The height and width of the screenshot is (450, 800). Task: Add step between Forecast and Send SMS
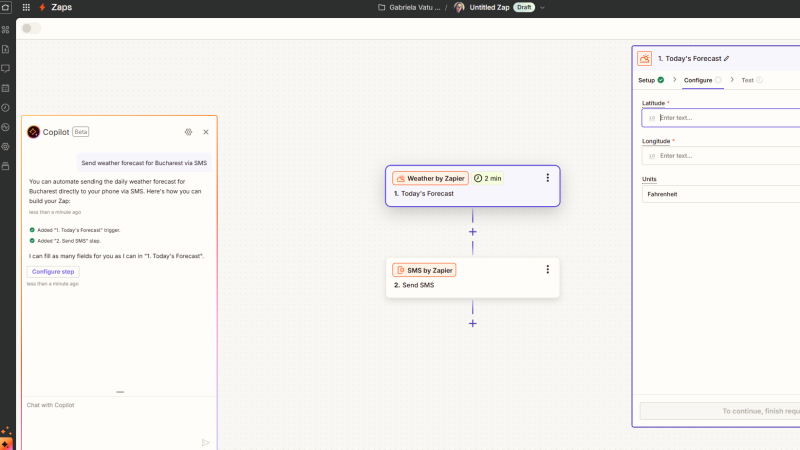[x=472, y=232]
